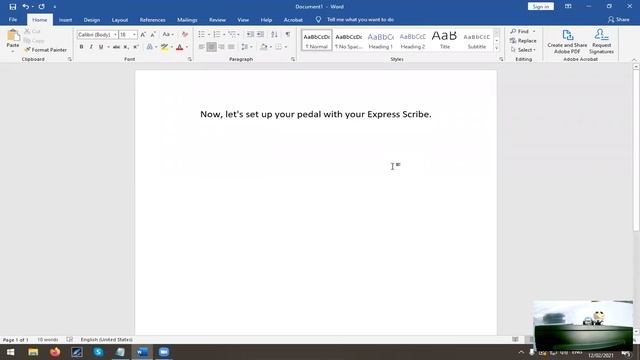The image size is (640, 360).
Task: Align text left
Action: tap(202, 47)
